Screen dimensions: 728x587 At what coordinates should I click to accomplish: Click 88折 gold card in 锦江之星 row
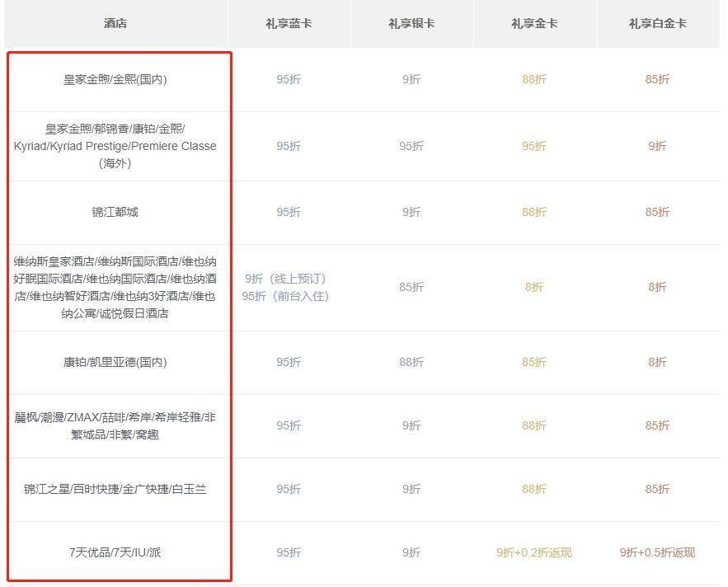(x=534, y=489)
